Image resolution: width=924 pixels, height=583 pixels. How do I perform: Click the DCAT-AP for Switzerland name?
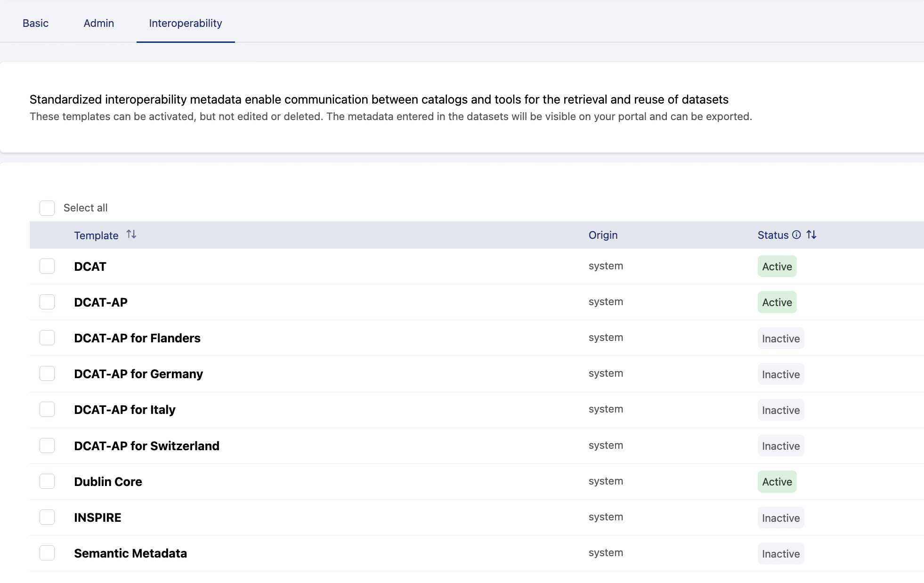(x=146, y=446)
